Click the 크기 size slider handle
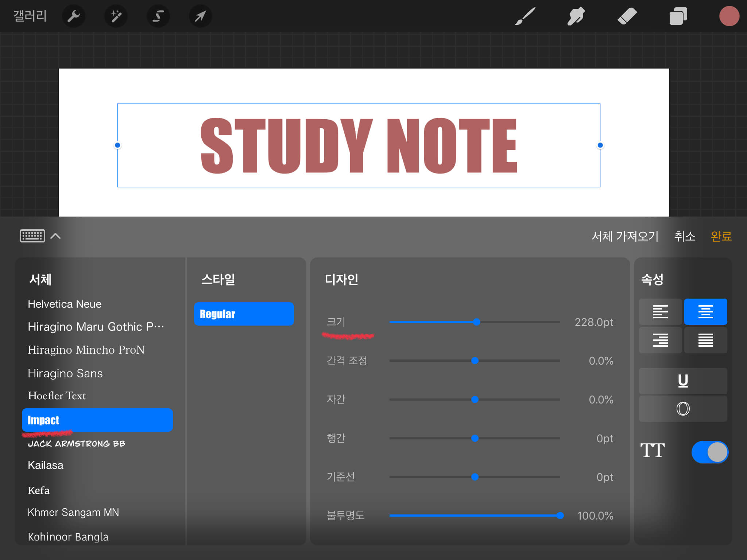The image size is (747, 560). pyautogui.click(x=476, y=322)
